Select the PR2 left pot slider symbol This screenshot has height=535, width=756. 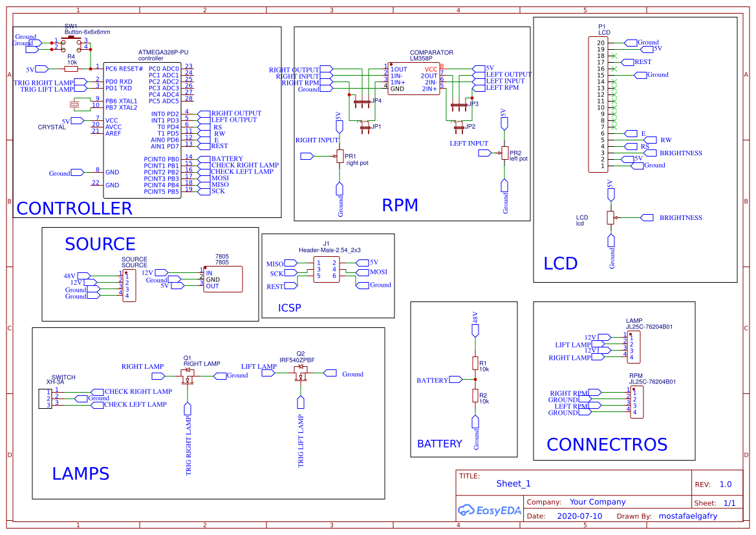504,152
